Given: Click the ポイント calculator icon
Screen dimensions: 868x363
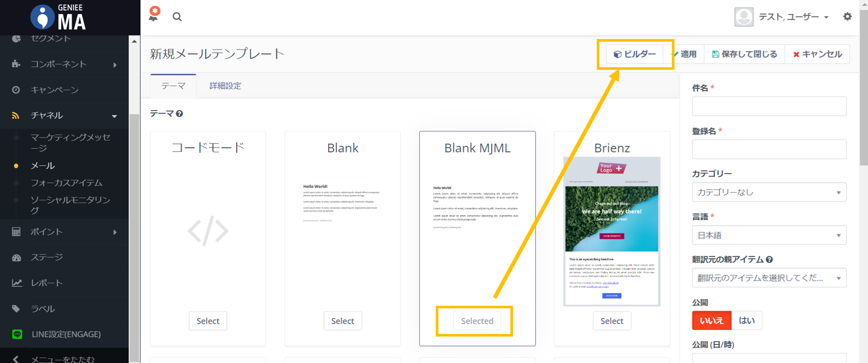Looking at the screenshot, I should point(16,232).
